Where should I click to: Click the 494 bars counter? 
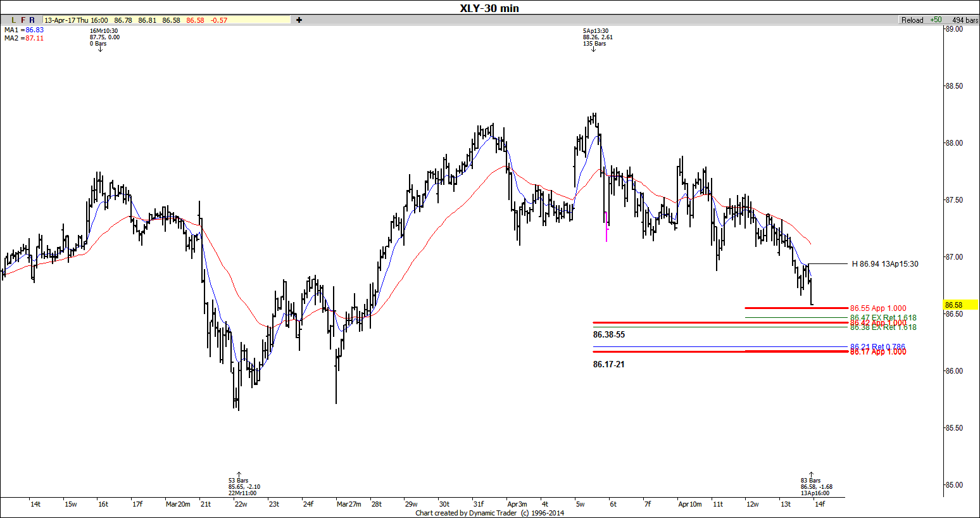point(965,20)
